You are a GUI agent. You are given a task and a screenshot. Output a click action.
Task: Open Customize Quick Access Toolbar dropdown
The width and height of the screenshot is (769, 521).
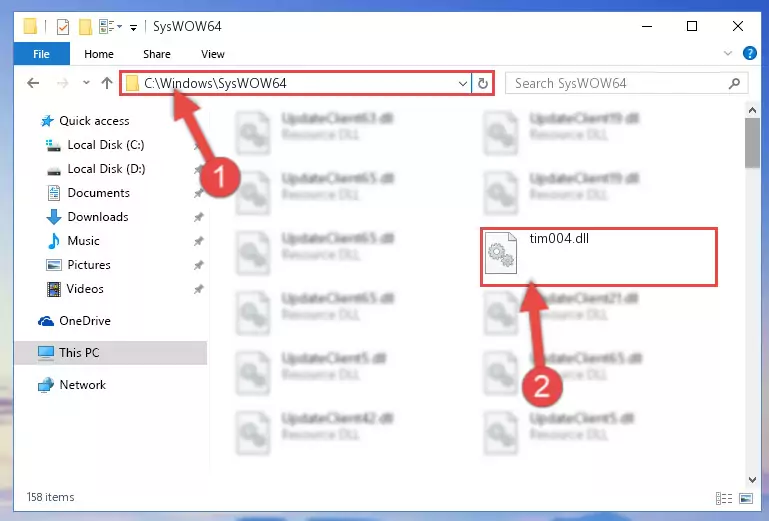(x=133, y=27)
